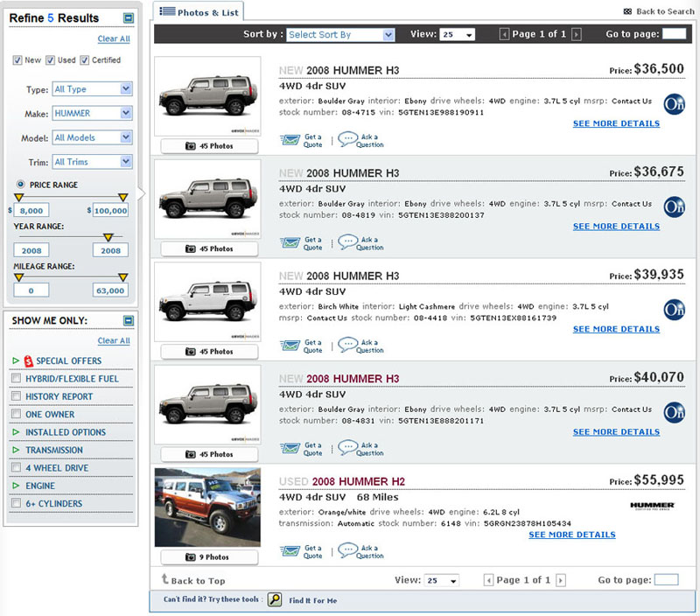Click the Back to Top arrow icon
This screenshot has width=700, height=616.
(164, 579)
